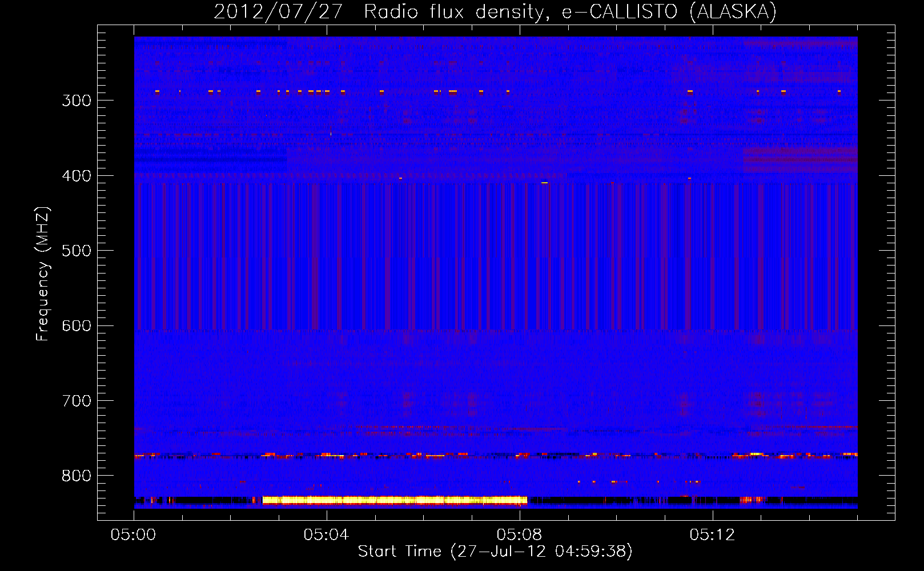Click the 800 frequency tick label
The width and height of the screenshot is (924, 571).
pos(77,476)
